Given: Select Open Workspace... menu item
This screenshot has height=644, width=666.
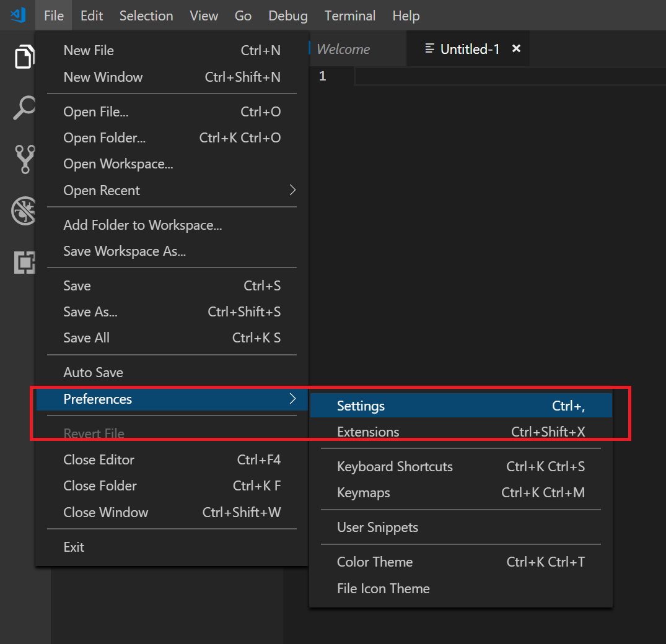Looking at the screenshot, I should [172, 164].
